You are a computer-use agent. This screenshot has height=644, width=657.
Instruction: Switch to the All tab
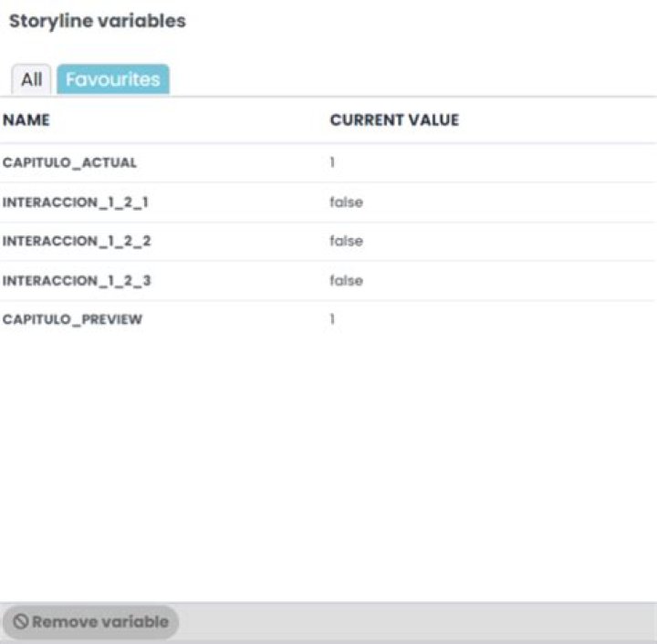tap(31, 79)
